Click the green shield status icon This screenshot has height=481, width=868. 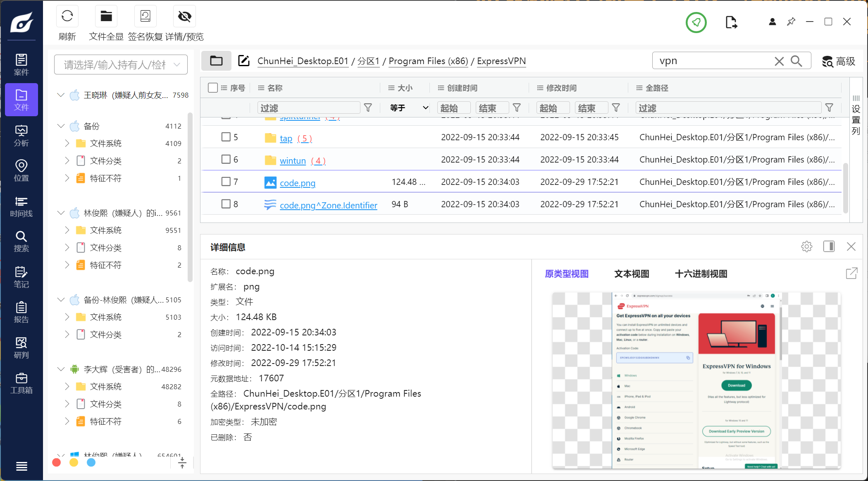point(696,22)
